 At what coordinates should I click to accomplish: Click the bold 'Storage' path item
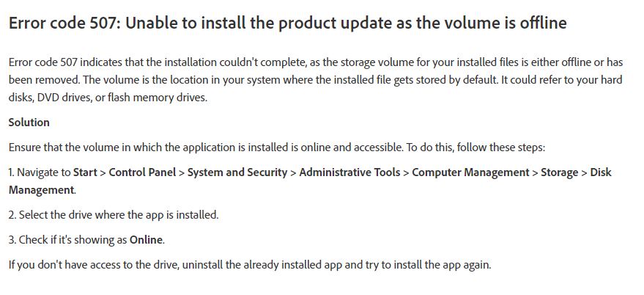click(x=560, y=172)
